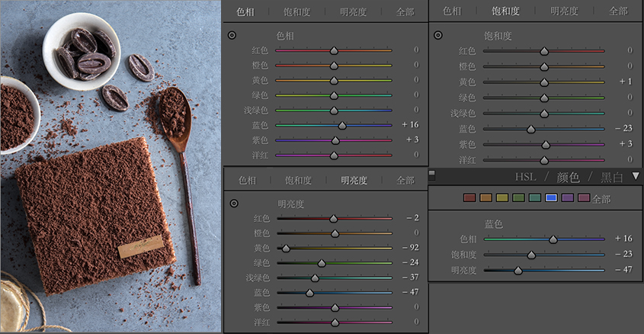
Task: Open 全部 tab in bottom-left panel
Action: click(x=405, y=180)
